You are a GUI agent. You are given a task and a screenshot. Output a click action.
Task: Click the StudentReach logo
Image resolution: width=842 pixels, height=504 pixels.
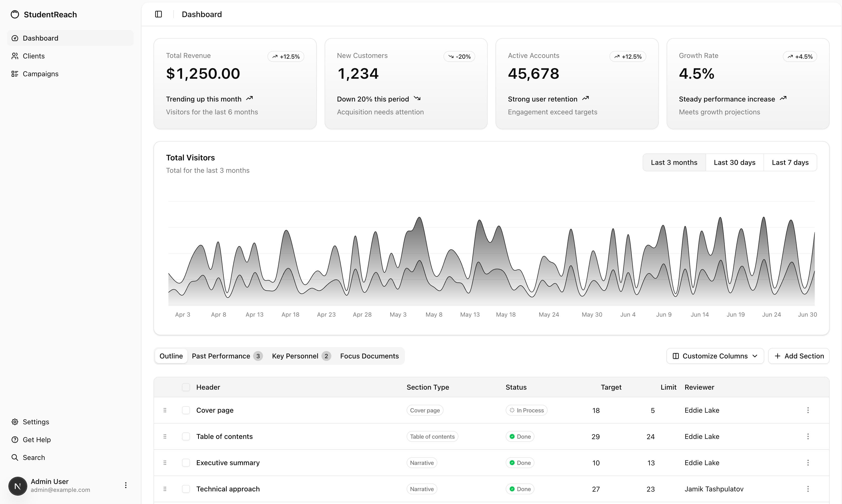pos(44,14)
